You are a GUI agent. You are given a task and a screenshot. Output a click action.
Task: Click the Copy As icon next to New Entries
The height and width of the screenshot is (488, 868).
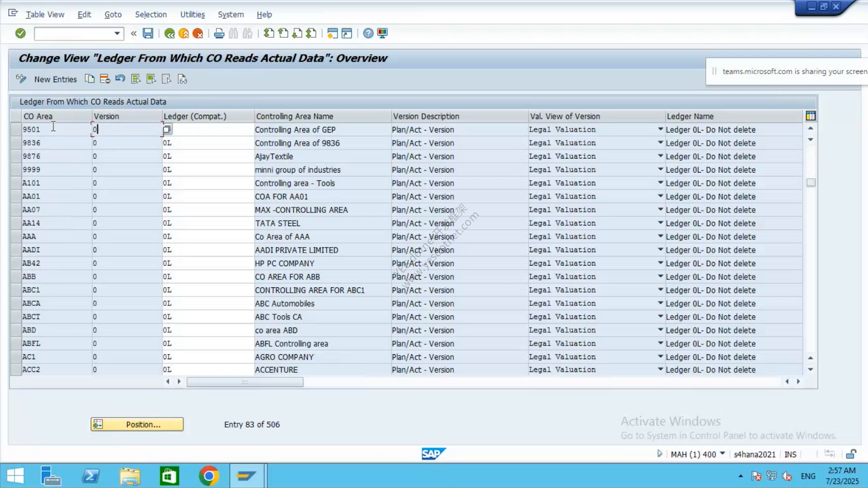pos(90,79)
